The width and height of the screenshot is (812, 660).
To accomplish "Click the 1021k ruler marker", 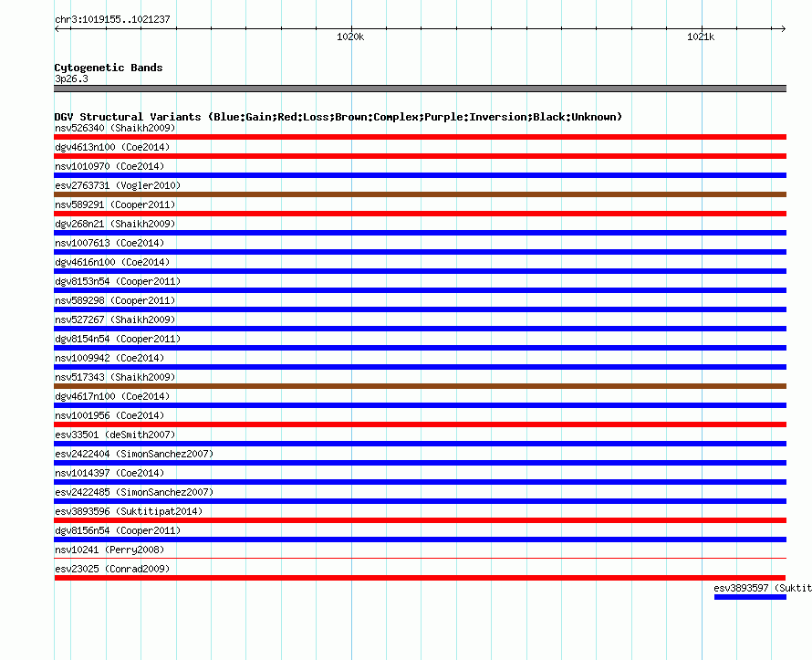I will [701, 37].
